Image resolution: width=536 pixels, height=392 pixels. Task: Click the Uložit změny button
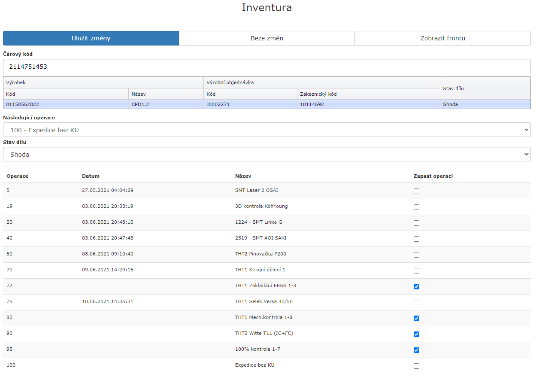click(x=91, y=38)
